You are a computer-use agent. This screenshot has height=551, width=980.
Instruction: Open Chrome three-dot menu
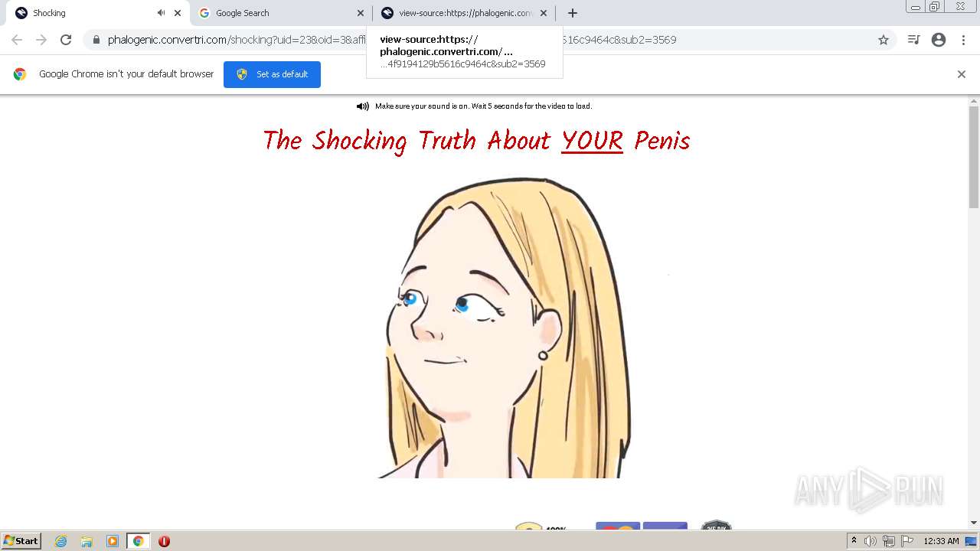point(963,40)
